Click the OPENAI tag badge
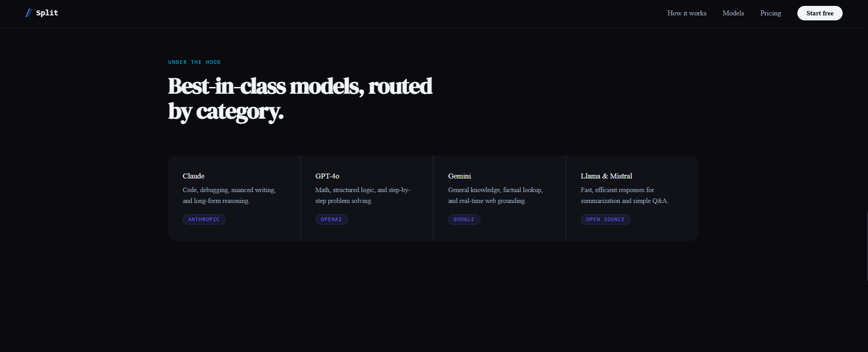 (x=331, y=219)
